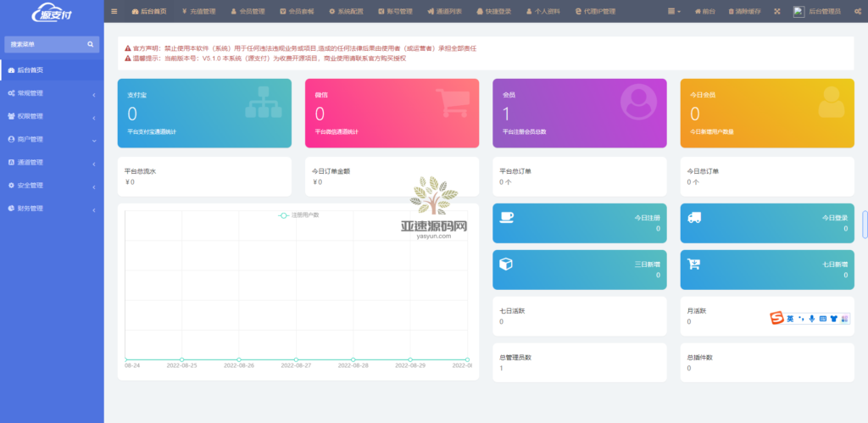868x423 pixels.
Task: Toggle the 注册用户数 chart legend
Action: coord(299,215)
